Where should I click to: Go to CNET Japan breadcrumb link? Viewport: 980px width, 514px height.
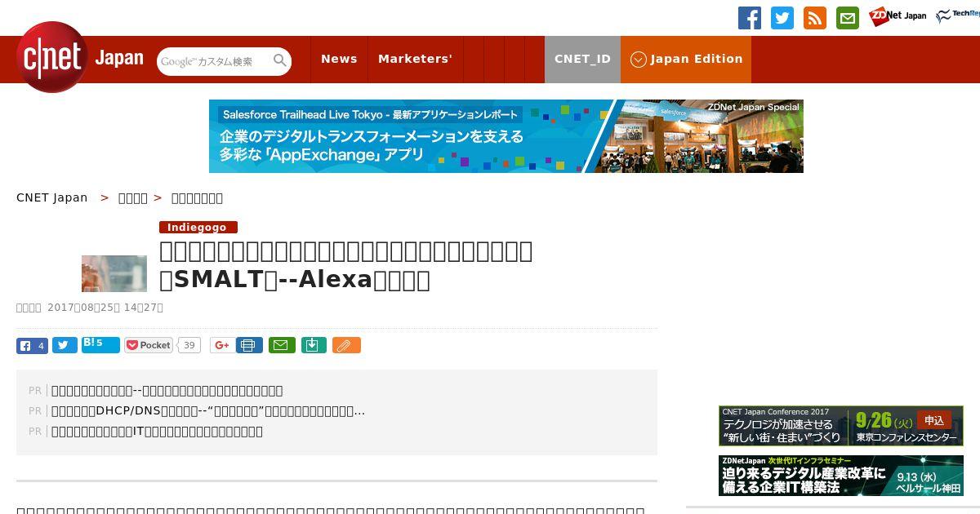[x=51, y=197]
